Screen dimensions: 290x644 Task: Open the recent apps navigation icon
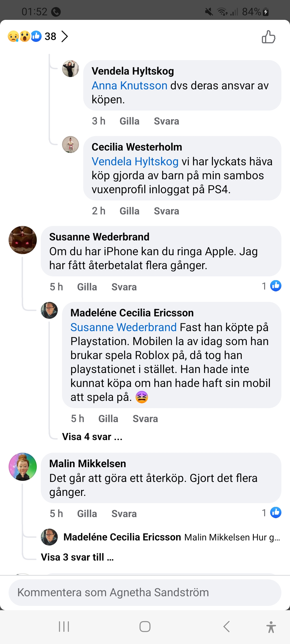coord(64,627)
